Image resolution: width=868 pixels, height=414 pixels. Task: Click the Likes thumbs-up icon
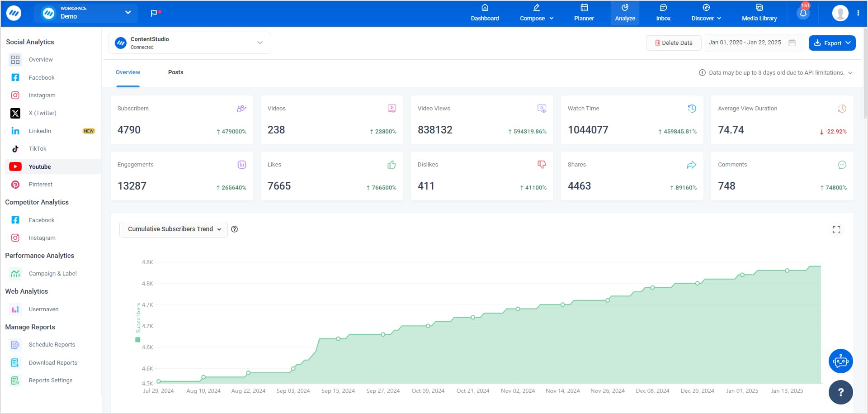[392, 165]
